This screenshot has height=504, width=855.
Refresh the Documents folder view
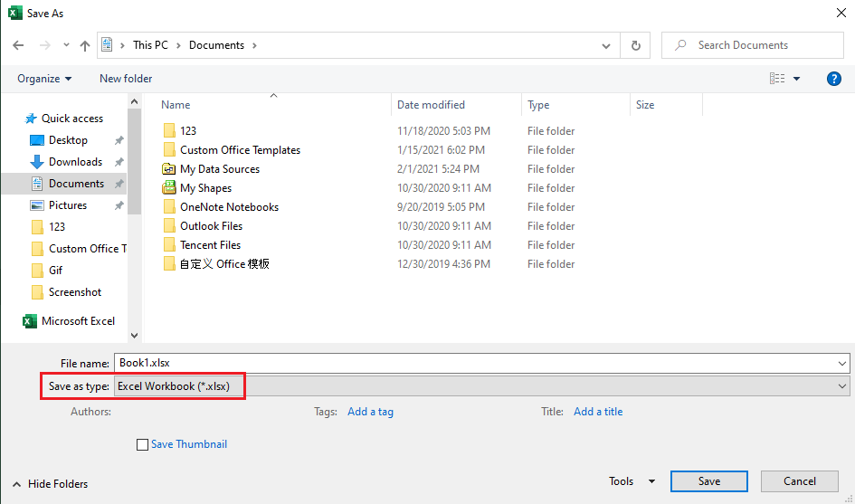635,45
